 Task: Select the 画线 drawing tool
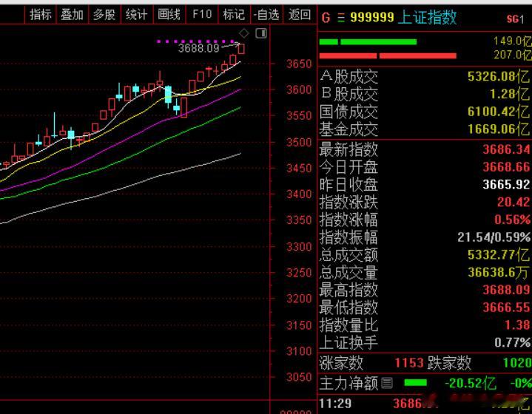169,15
